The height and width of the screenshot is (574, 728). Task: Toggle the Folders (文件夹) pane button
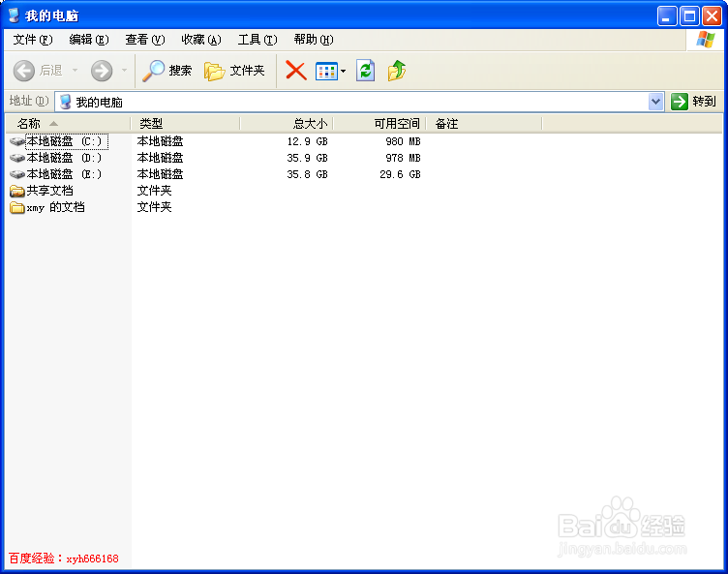point(234,71)
